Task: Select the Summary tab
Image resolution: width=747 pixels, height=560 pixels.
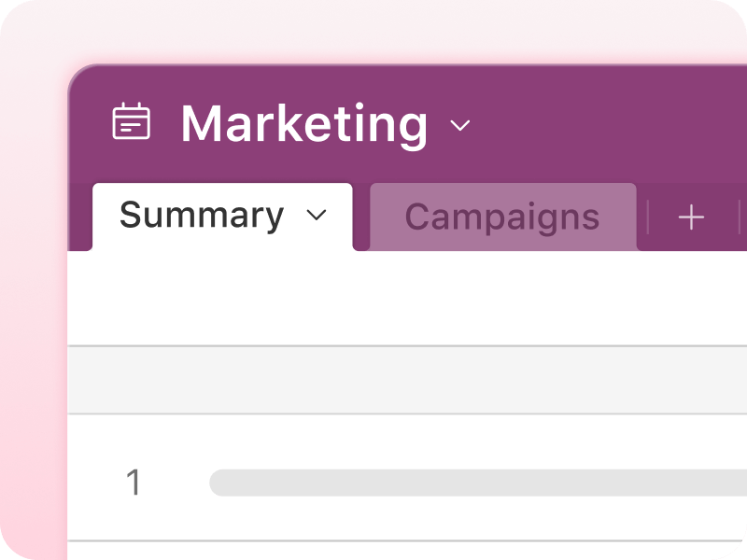Action: point(222,217)
